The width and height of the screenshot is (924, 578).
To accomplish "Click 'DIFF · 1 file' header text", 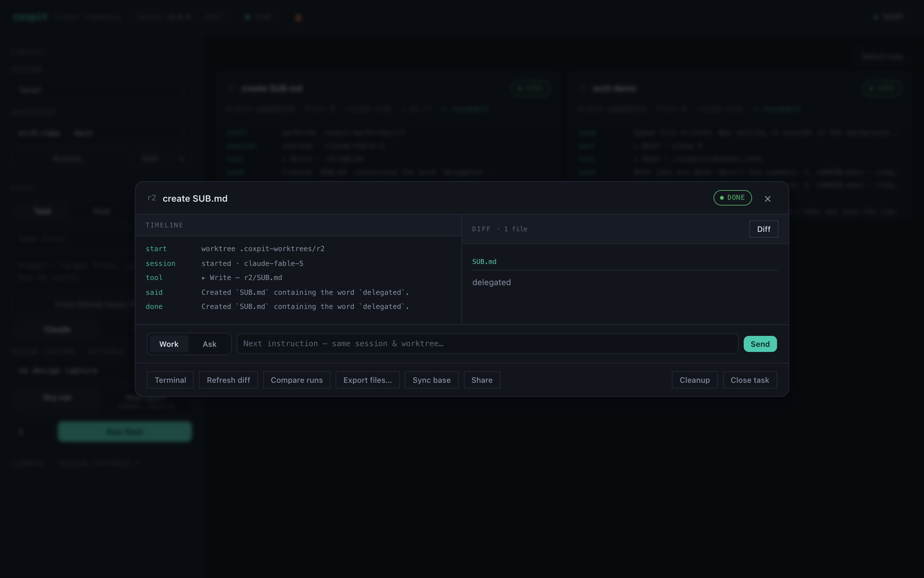I will click(500, 229).
